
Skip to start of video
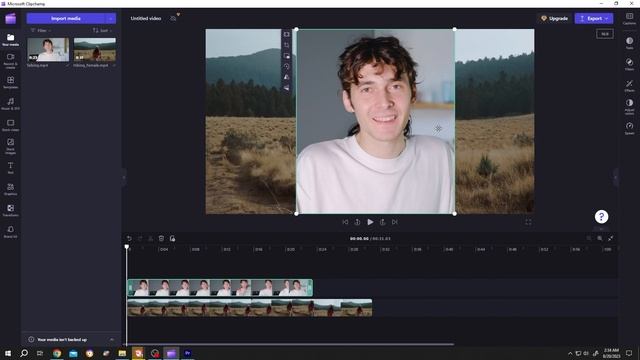(x=345, y=222)
